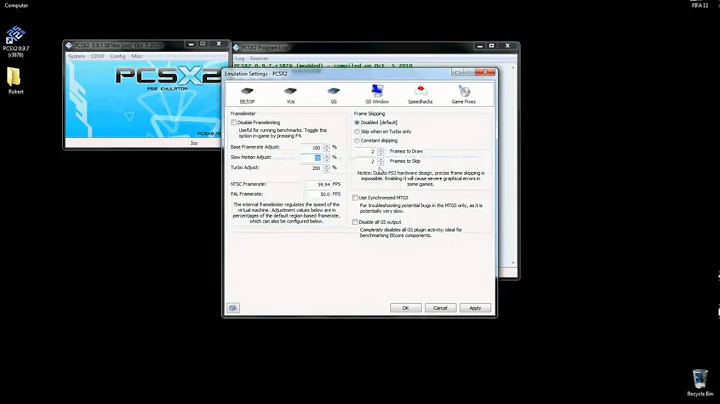Image resolution: width=720 pixels, height=404 pixels.
Task: Click the Slow Motion Adjust value field
Action: point(311,157)
